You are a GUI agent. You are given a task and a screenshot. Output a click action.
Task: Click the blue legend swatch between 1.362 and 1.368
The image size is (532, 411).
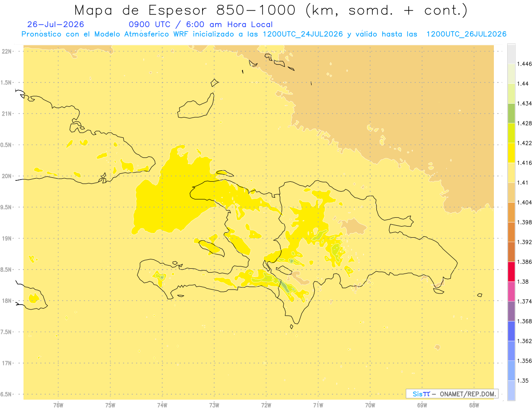click(x=511, y=331)
